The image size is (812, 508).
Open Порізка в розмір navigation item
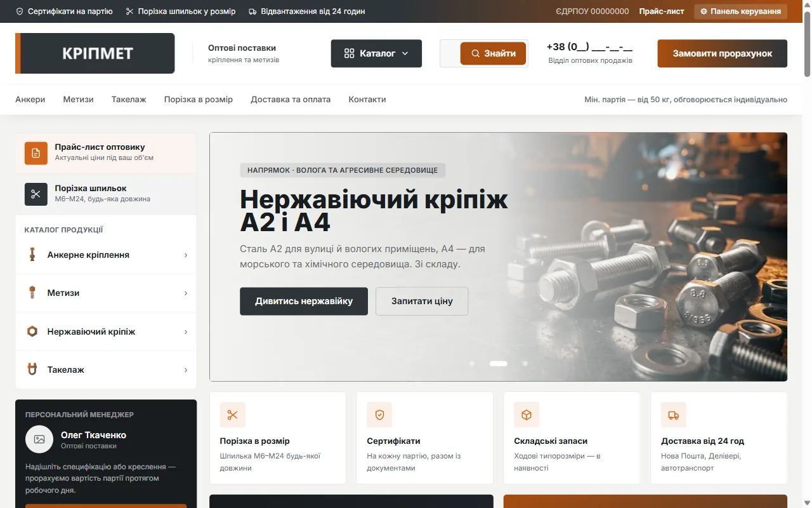click(x=199, y=99)
